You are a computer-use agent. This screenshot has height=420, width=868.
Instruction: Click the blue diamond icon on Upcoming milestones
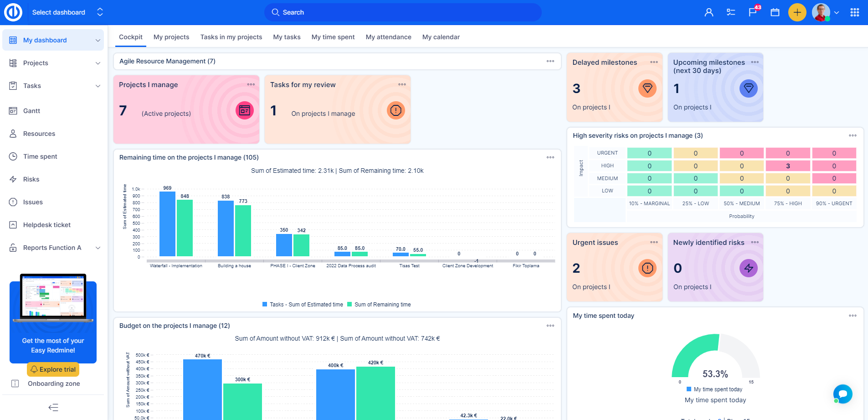click(749, 88)
